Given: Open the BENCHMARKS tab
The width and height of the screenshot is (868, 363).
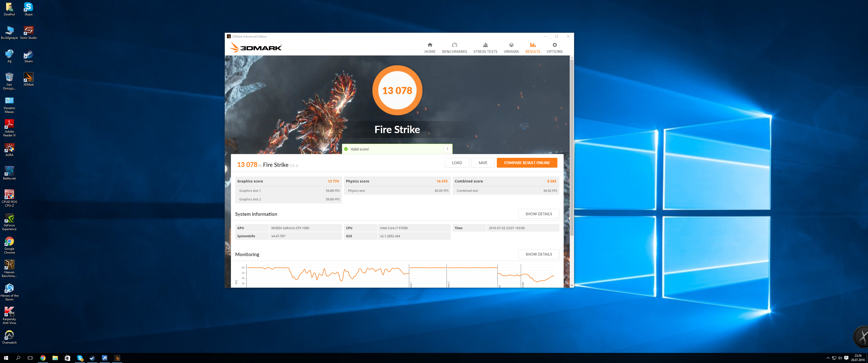Looking at the screenshot, I should coord(454,48).
